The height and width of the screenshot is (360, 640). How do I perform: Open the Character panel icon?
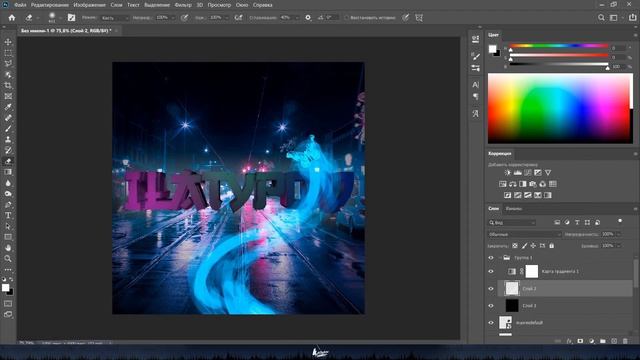tap(476, 85)
